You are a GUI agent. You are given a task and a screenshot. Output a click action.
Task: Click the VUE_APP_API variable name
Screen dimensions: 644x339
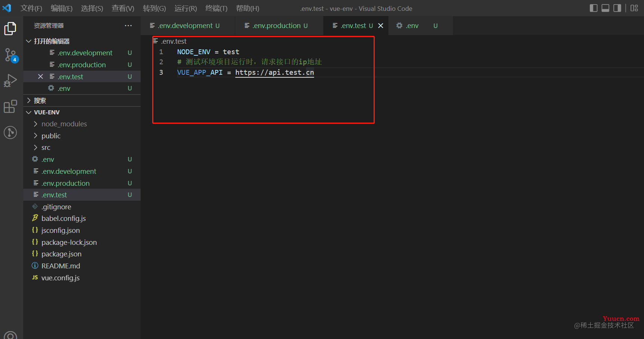(200, 72)
